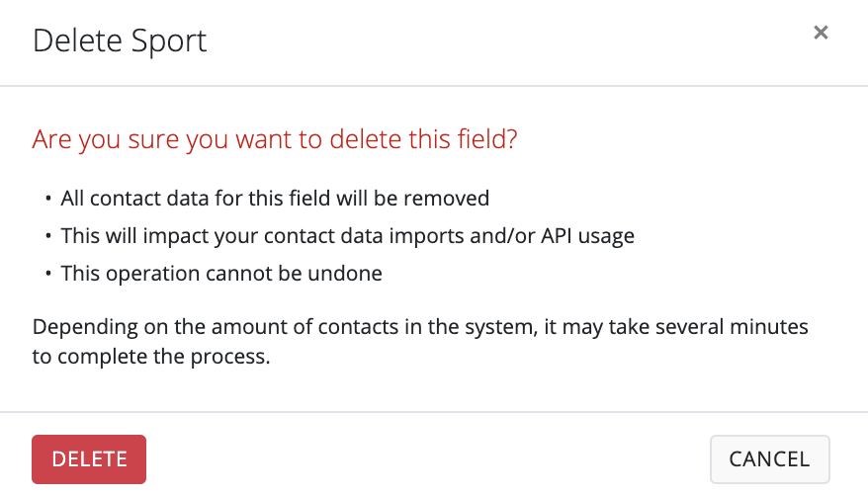The width and height of the screenshot is (868, 496).
Task: Click the phrase "to complete the process."
Action: pyautogui.click(x=150, y=357)
